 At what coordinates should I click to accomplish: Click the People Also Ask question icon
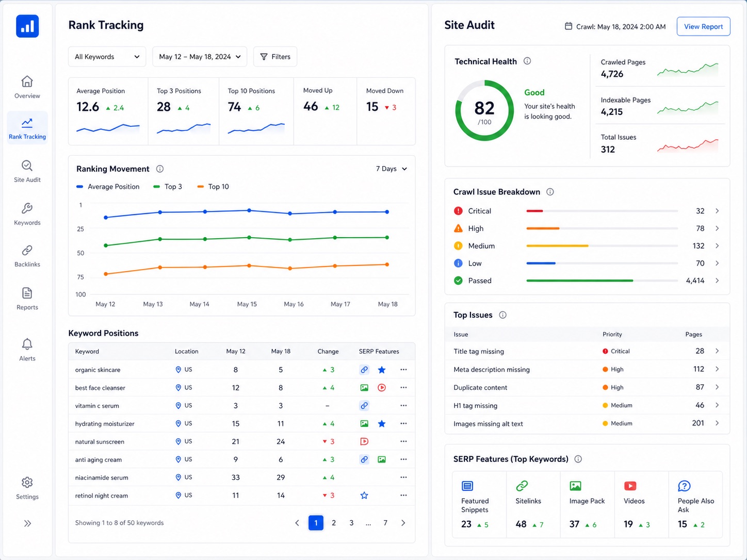(684, 486)
